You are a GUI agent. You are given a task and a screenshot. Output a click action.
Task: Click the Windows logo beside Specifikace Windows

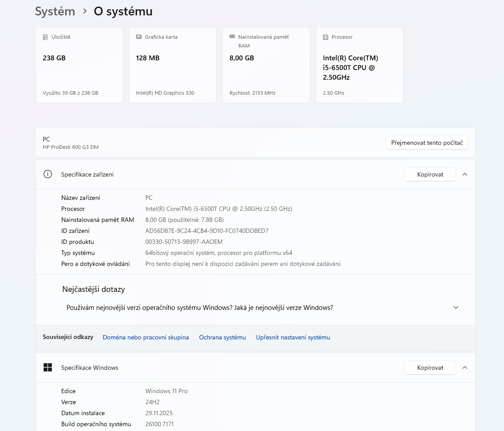tap(48, 368)
